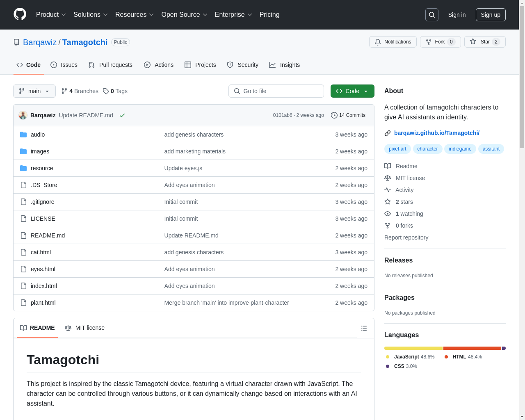Switch to the Pull requests tab
This screenshot has height=420, width=525.
(x=110, y=65)
